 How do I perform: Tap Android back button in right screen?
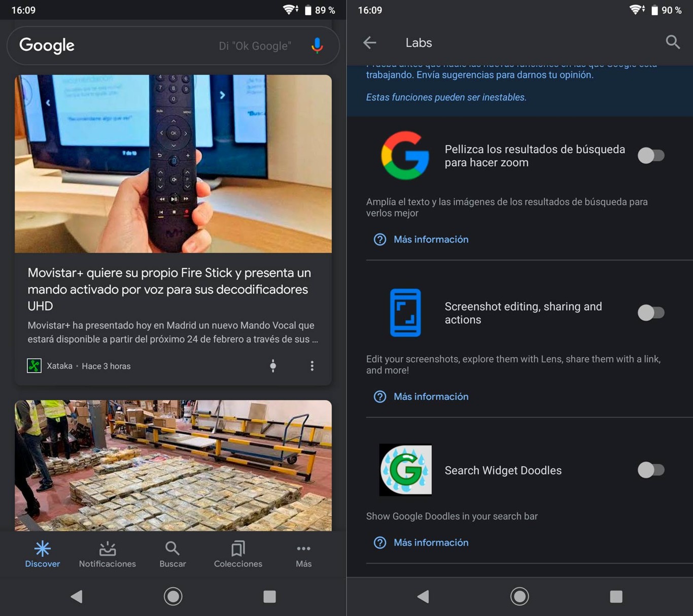coord(423,596)
